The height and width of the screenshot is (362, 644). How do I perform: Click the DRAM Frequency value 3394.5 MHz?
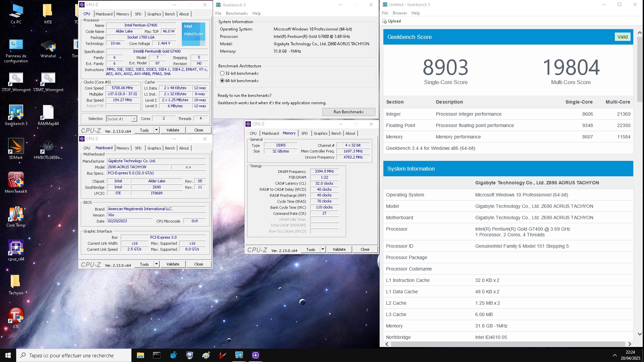coord(324,171)
